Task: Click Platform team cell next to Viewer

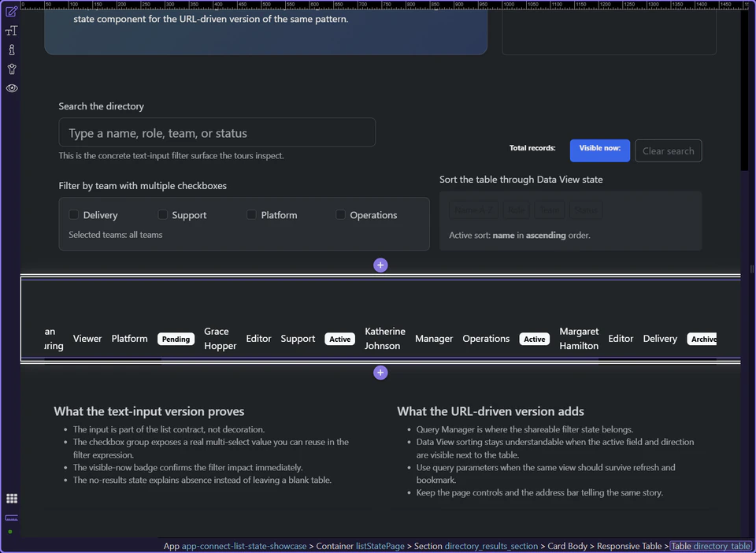Action: coord(130,339)
